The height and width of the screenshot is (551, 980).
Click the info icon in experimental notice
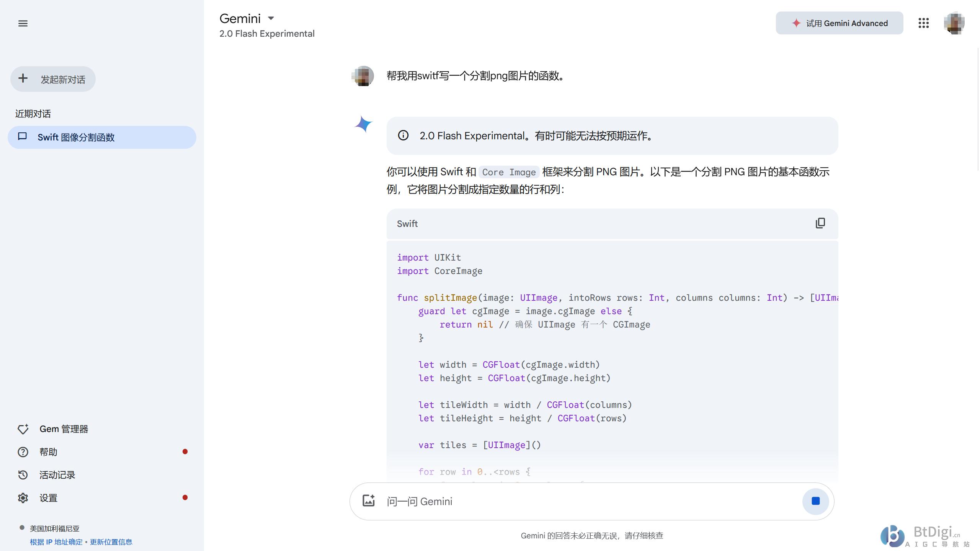(403, 135)
